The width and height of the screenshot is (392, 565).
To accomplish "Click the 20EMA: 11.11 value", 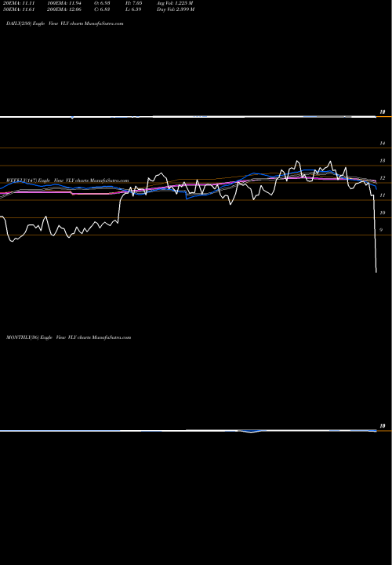I will coord(17,3).
